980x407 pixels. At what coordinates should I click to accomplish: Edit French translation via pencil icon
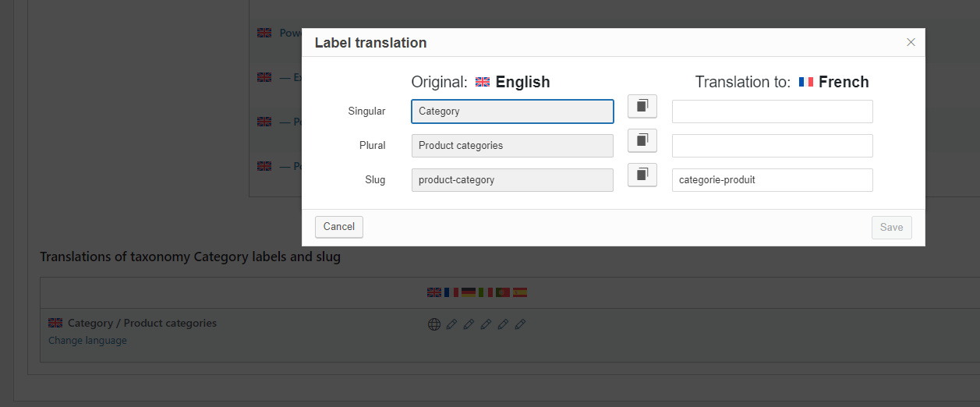pyautogui.click(x=451, y=324)
